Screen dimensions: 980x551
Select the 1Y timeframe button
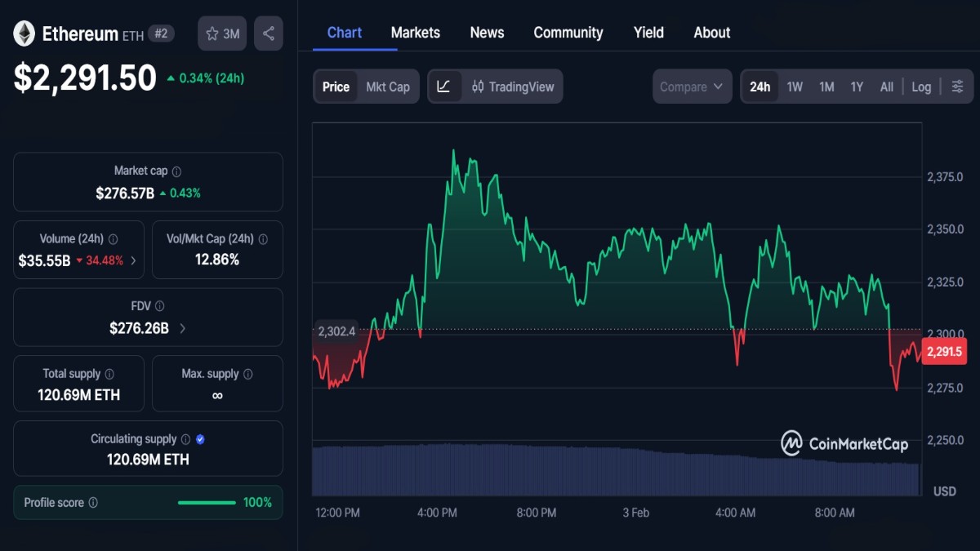click(856, 86)
